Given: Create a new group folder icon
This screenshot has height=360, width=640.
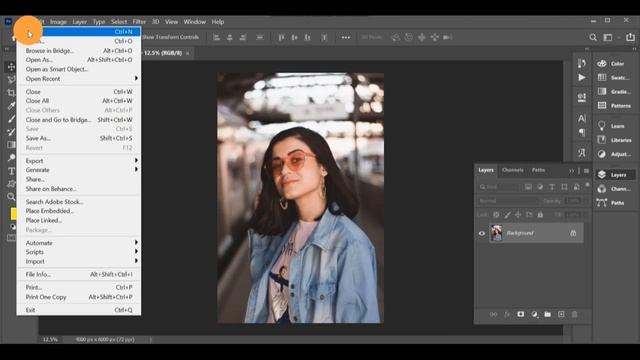Looking at the screenshot, I should pos(548,314).
